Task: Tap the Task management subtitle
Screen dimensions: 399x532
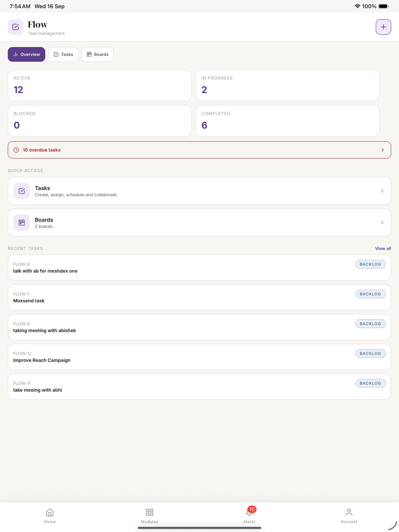Action: 46,33
